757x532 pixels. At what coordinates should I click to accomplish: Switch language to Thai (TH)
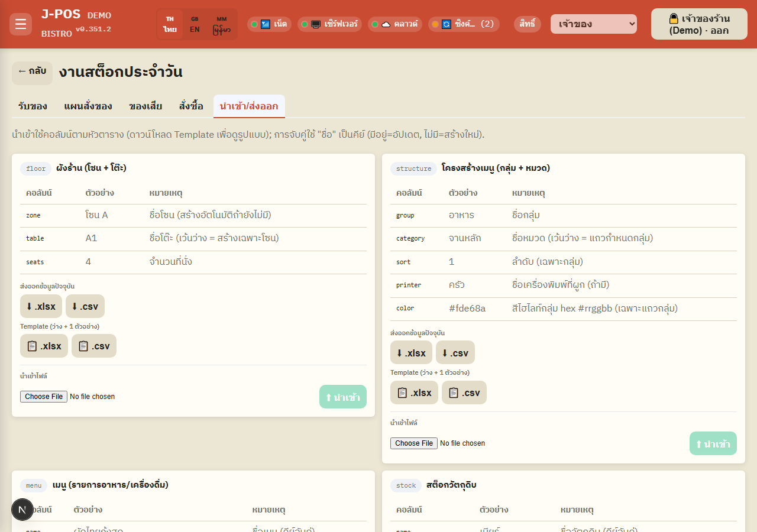170,24
